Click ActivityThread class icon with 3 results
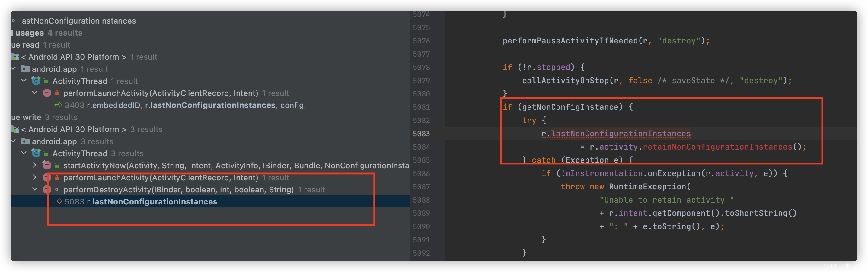 coord(37,153)
